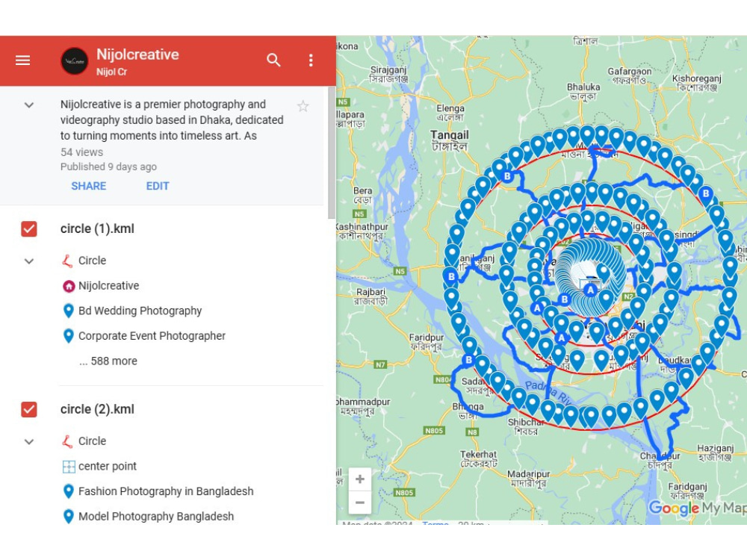This screenshot has height=560, width=747.
Task: Collapse the circle (1).kml item list
Action: [29, 261]
